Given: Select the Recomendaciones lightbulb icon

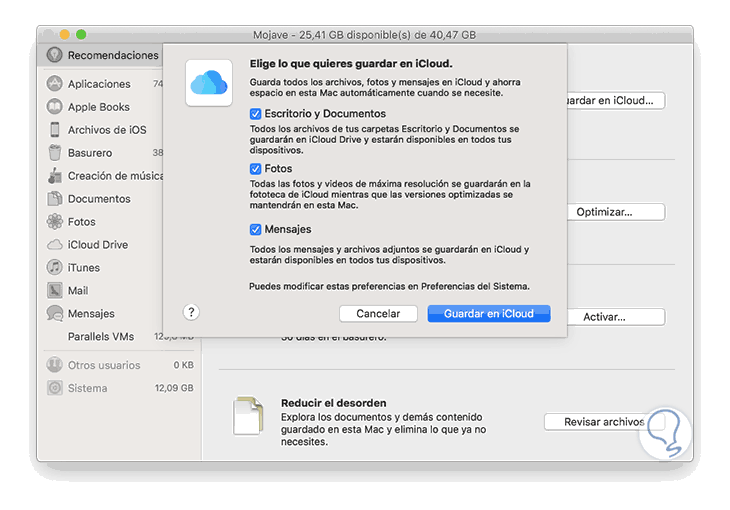Looking at the screenshot, I should 54,55.
